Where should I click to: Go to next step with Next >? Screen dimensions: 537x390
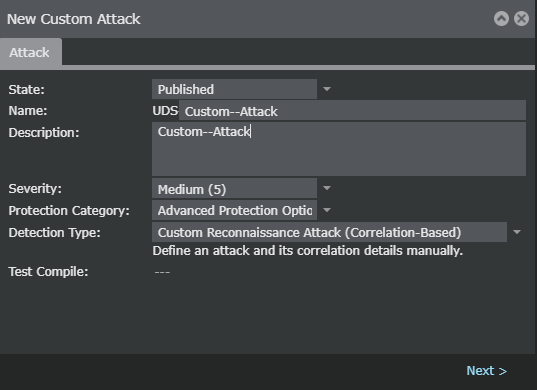pyautogui.click(x=486, y=371)
